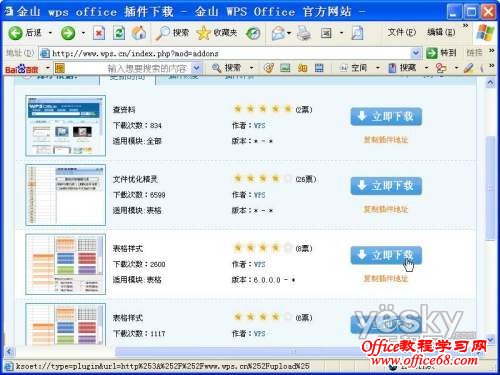Click the green Forward arrow icon
The width and height of the screenshot is (500, 375).
click(x=68, y=33)
